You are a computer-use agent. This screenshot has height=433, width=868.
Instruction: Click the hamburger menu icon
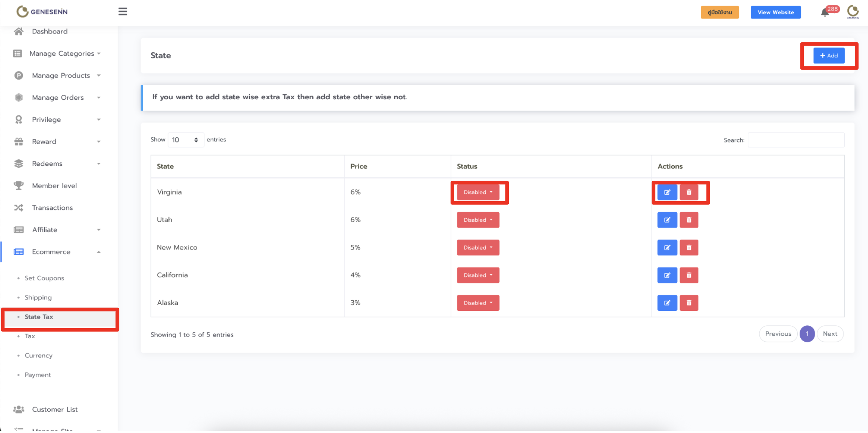[122, 12]
